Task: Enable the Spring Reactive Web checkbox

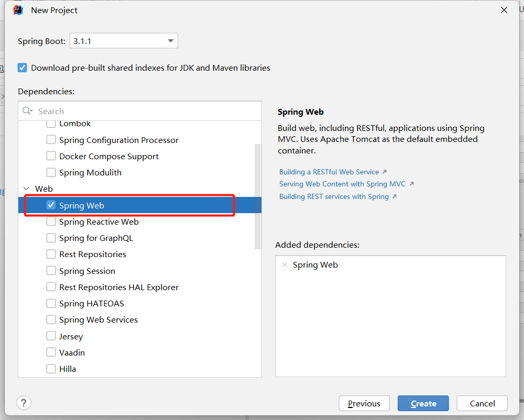Action: (x=51, y=222)
